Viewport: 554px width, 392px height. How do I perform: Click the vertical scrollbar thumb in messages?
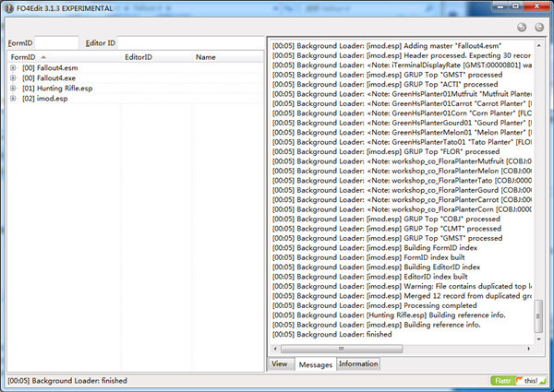coord(538,316)
